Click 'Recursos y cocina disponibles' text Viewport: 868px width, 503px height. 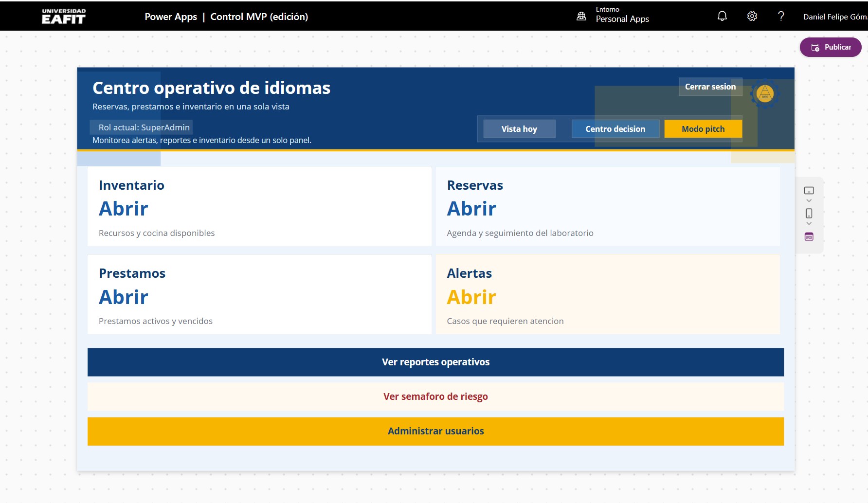coord(157,233)
